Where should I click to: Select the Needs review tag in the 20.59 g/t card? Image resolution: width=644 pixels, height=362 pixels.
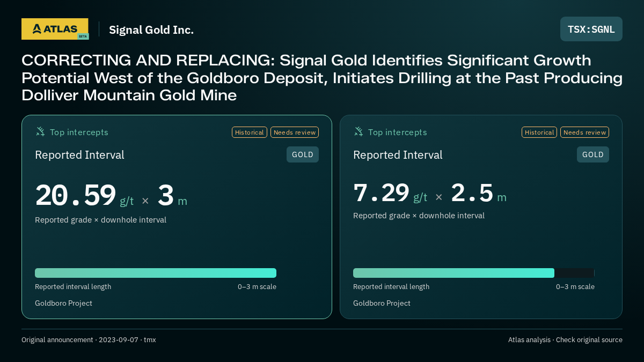pyautogui.click(x=295, y=132)
